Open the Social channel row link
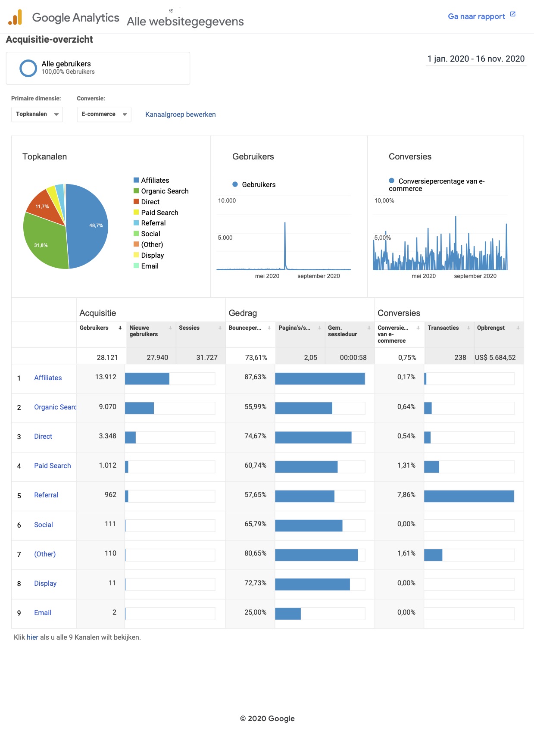Screen dimensions: 534x756 (x=44, y=525)
